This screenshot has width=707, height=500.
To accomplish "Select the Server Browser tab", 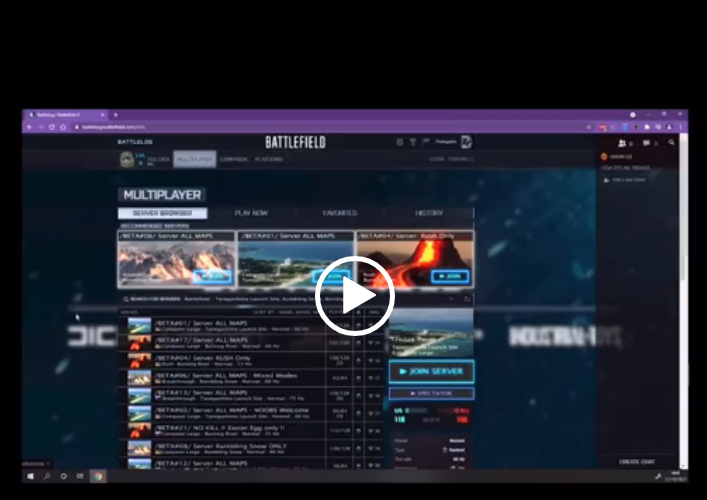I will click(x=162, y=213).
